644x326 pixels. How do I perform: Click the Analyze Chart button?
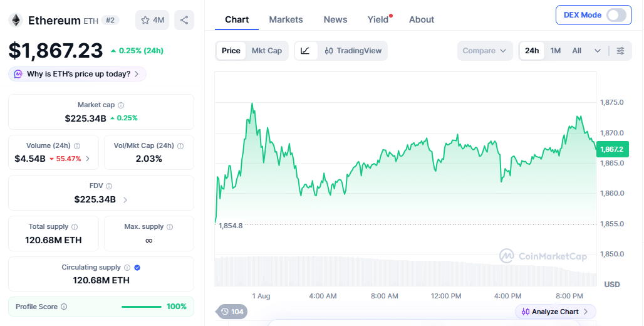tap(555, 312)
